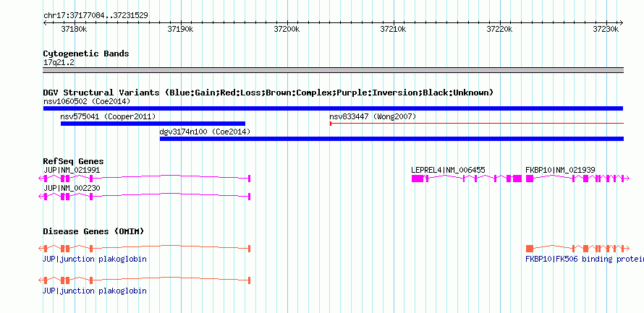Click the 17q21.2 band label
Viewport: 644px width, 313px height.
tap(59, 63)
